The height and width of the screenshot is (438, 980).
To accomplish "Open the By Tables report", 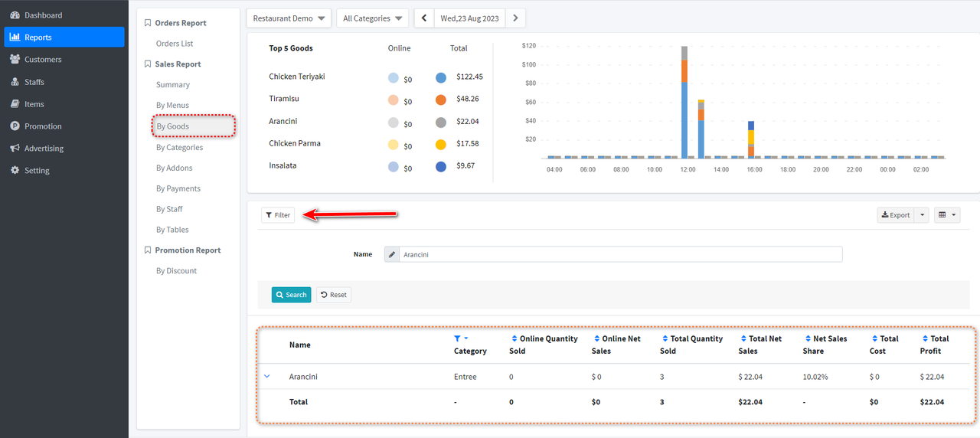I will point(172,230).
